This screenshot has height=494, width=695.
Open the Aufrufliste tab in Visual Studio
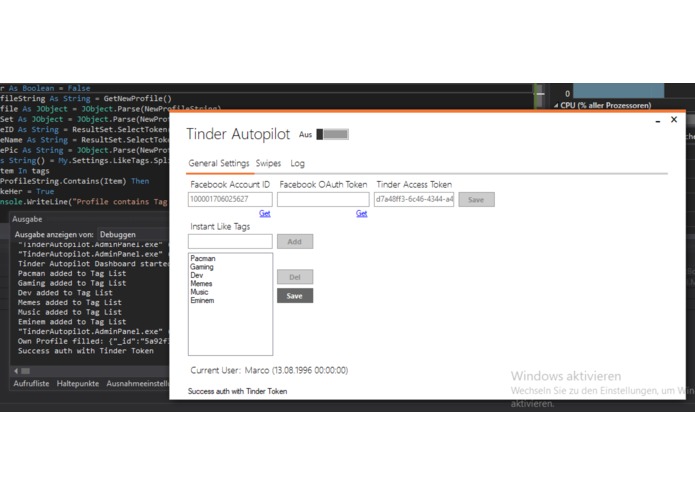pyautogui.click(x=31, y=384)
